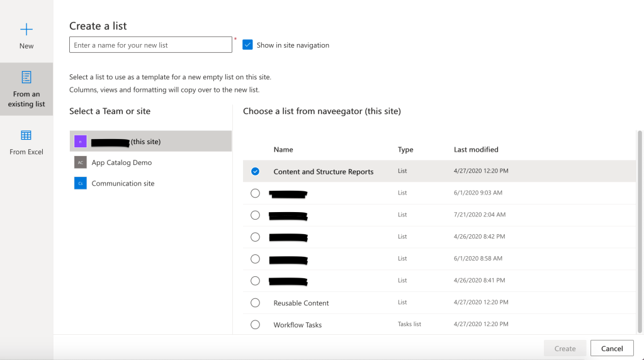Click the From Excel table icon
Image resolution: width=644 pixels, height=360 pixels.
26,135
